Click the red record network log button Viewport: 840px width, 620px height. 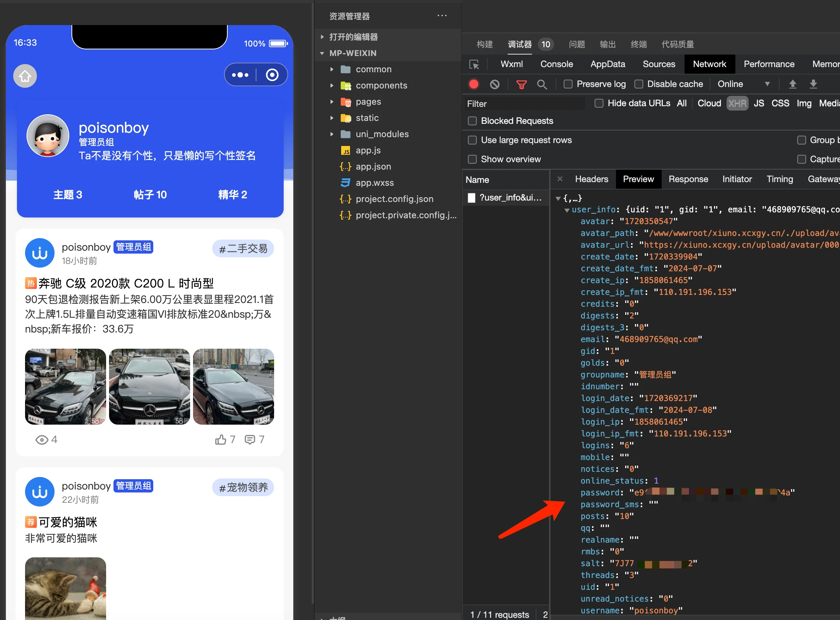click(x=474, y=84)
